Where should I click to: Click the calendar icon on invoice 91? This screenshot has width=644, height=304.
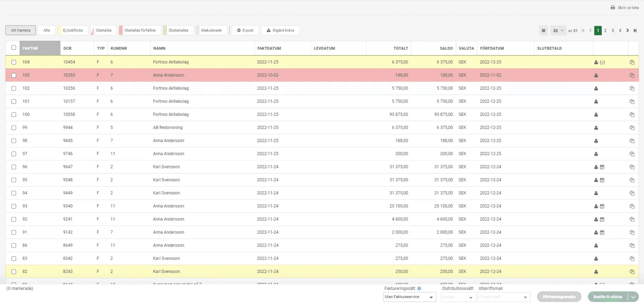click(602, 232)
